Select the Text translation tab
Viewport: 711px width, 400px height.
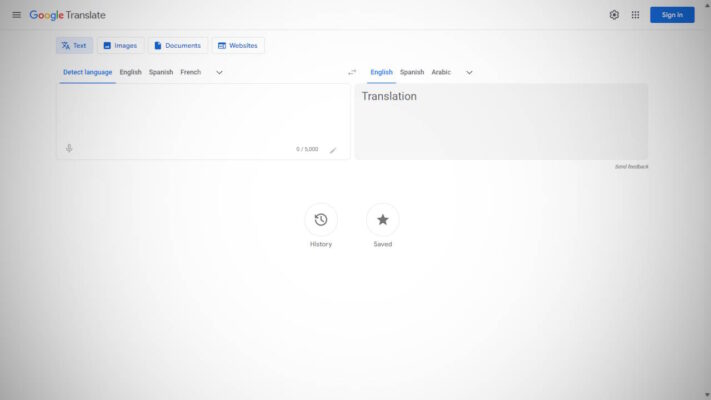click(x=74, y=45)
